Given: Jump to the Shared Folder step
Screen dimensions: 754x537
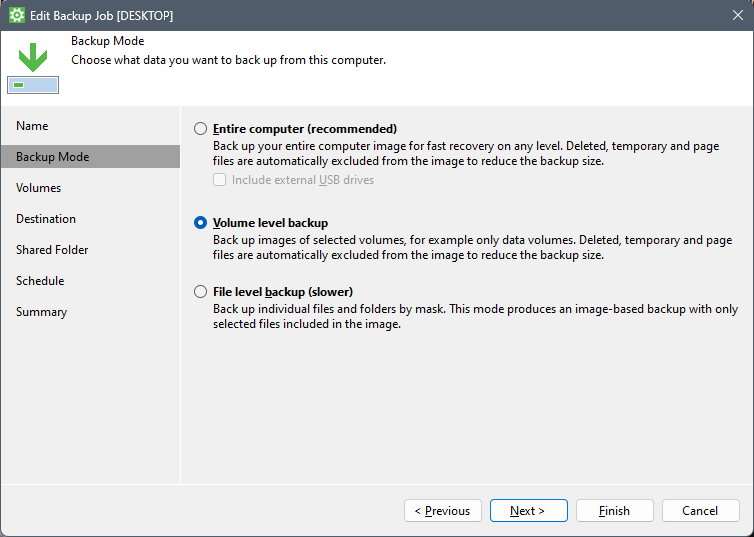Looking at the screenshot, I should [x=52, y=250].
